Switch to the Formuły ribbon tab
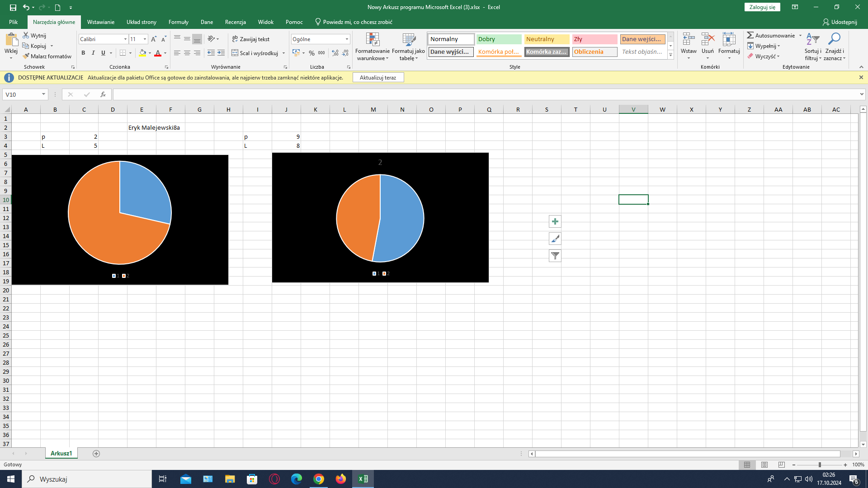This screenshot has height=488, width=868. 178,22
